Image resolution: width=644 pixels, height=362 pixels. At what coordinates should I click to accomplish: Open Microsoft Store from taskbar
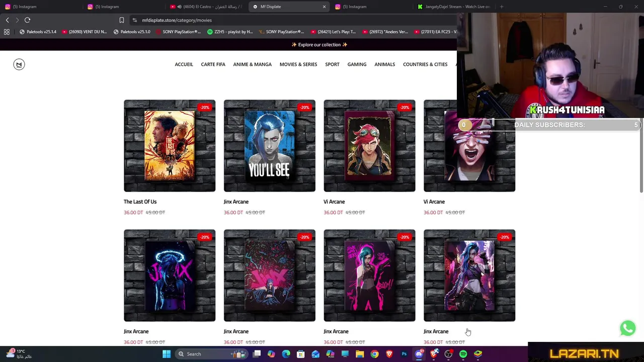(x=300, y=354)
